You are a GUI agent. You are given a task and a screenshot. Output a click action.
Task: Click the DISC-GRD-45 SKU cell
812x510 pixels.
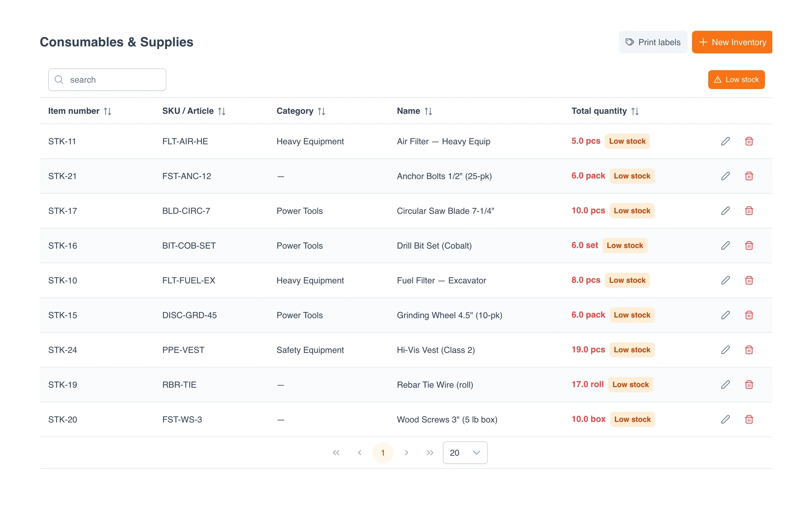pos(189,315)
